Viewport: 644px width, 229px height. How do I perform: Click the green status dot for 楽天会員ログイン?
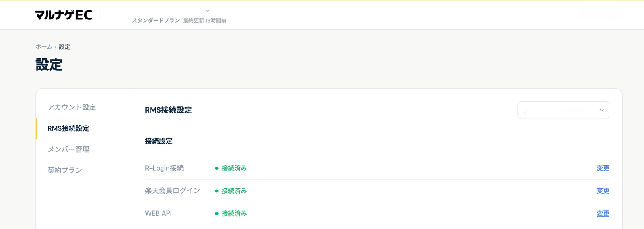(x=217, y=191)
